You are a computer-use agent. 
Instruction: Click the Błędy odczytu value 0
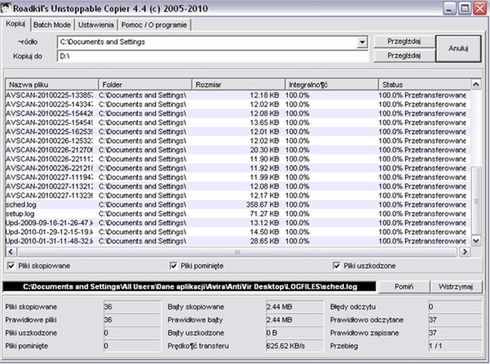pos(455,307)
